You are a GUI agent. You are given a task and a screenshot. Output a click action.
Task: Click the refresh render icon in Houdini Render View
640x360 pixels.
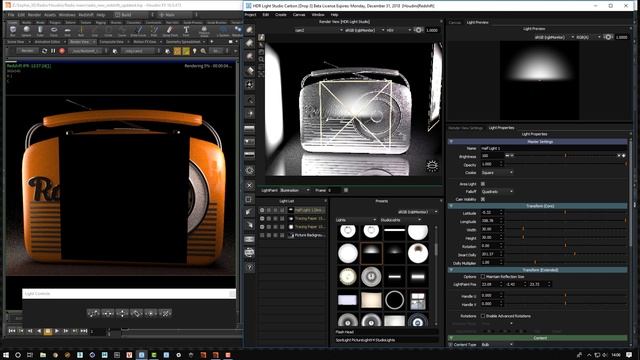pos(44,51)
